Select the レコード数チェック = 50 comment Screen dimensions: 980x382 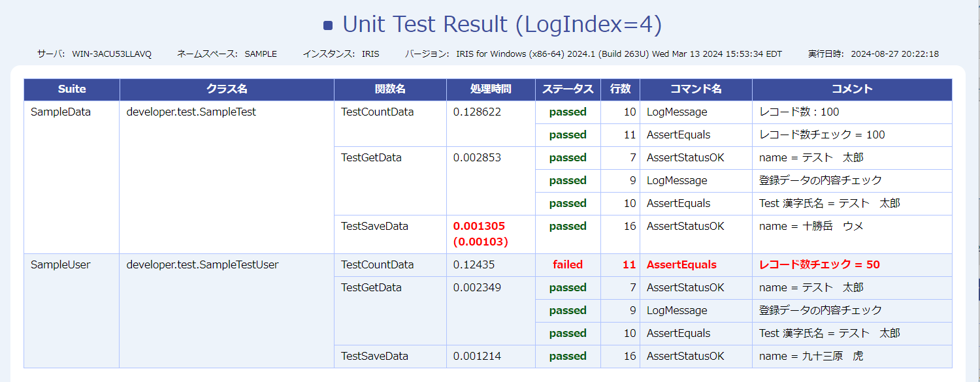pos(819,264)
